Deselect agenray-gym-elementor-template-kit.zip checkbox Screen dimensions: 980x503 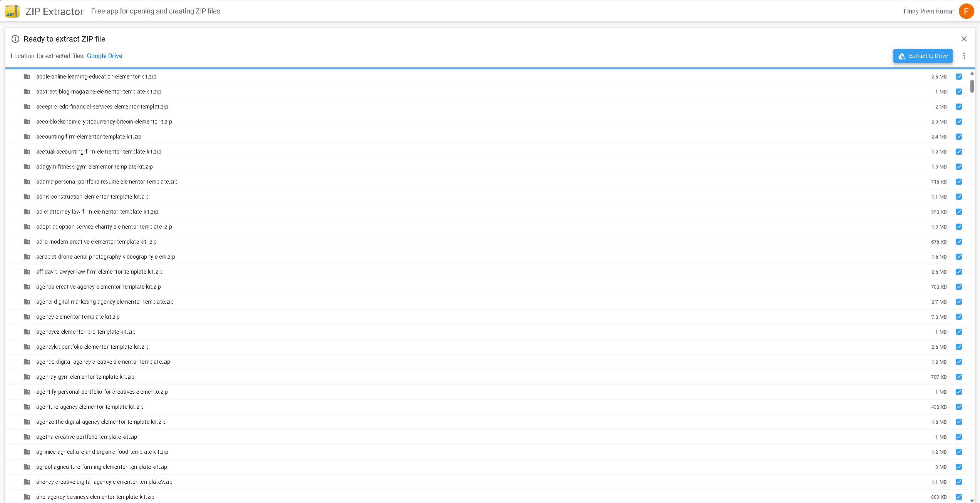(x=959, y=377)
